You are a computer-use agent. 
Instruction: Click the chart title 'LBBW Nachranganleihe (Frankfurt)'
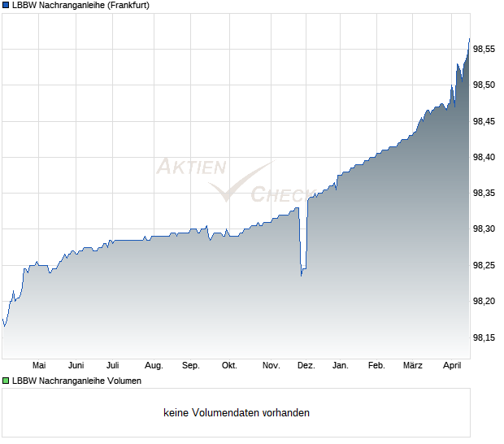click(x=80, y=6)
